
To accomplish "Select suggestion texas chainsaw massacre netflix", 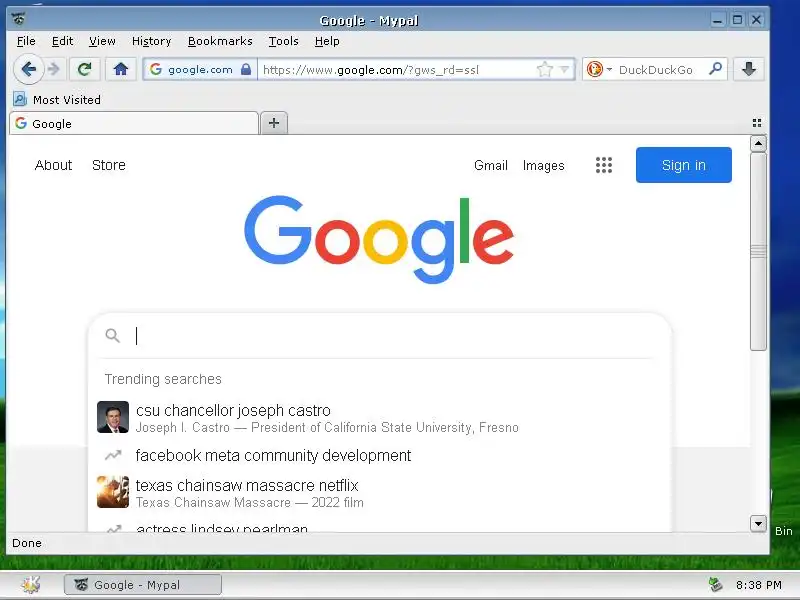I will [x=380, y=492].
